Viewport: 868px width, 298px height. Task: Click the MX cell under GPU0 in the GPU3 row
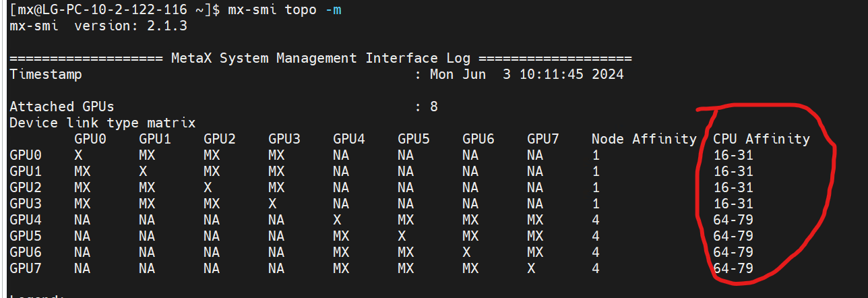coord(82,204)
